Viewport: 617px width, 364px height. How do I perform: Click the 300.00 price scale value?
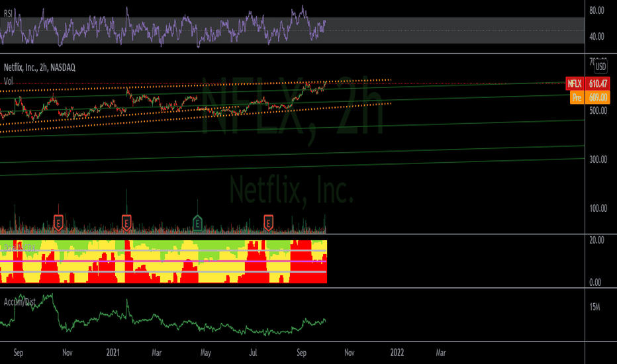(x=598, y=159)
